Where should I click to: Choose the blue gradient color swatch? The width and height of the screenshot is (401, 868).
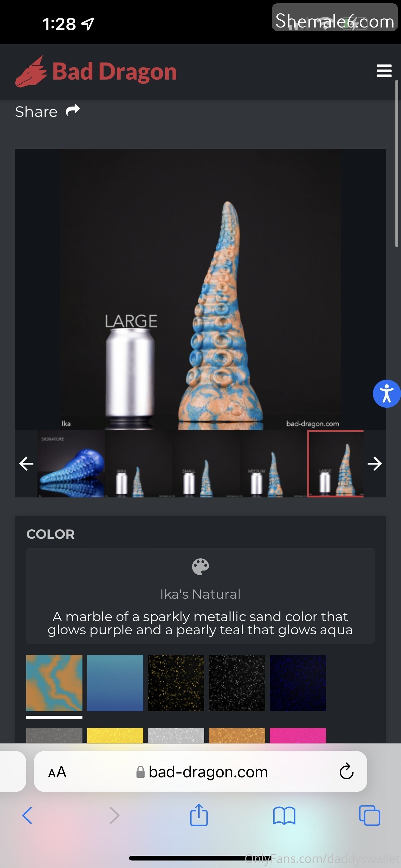(x=115, y=683)
